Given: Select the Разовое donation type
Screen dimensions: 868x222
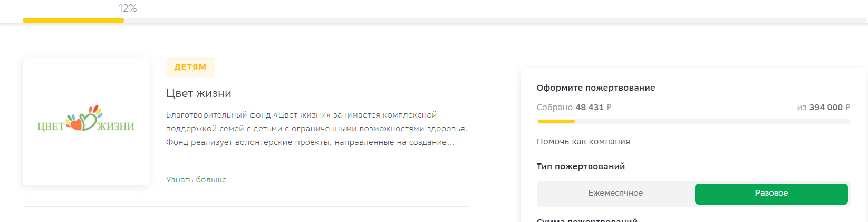Looking at the screenshot, I should point(771,194).
